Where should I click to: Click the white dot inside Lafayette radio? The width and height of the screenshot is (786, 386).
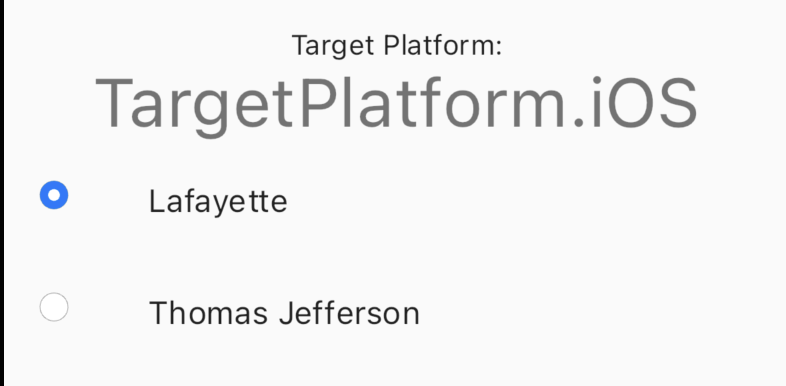pyautogui.click(x=54, y=195)
